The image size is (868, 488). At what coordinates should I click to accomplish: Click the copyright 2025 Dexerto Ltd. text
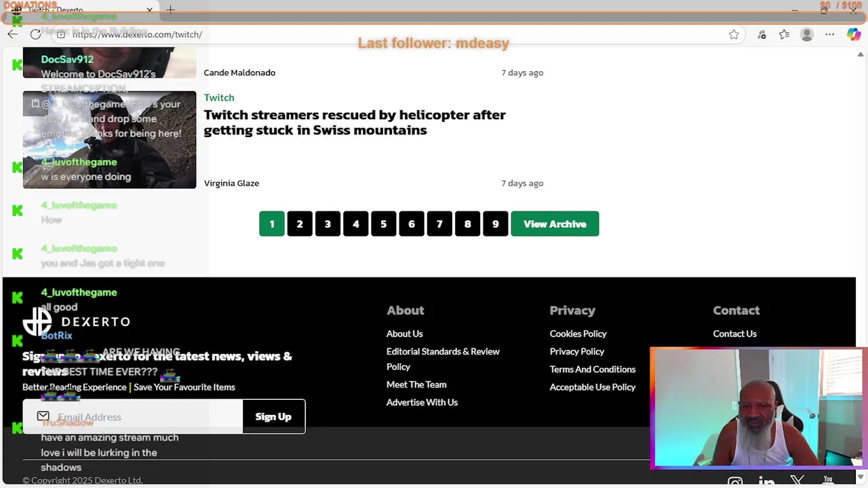pos(82,481)
